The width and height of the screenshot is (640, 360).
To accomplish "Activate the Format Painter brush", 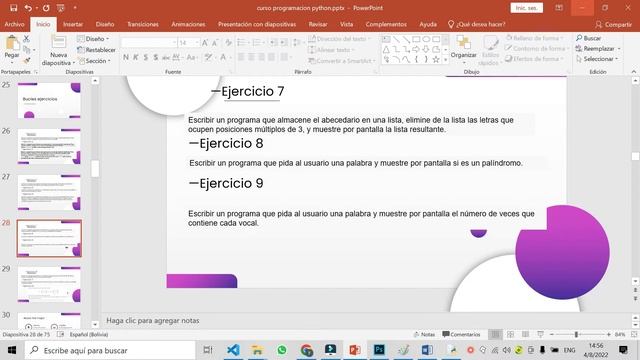I will click(27, 61).
